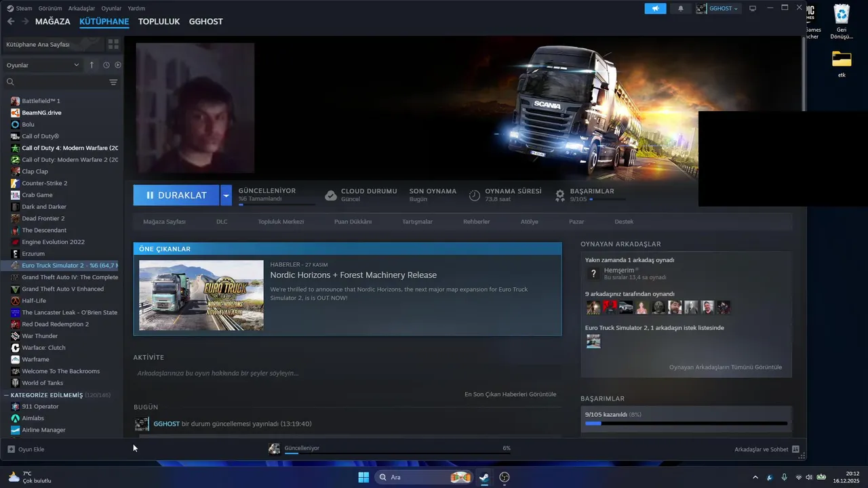Click the play time clock icon
Image resolution: width=868 pixels, height=488 pixels.
tap(475, 195)
